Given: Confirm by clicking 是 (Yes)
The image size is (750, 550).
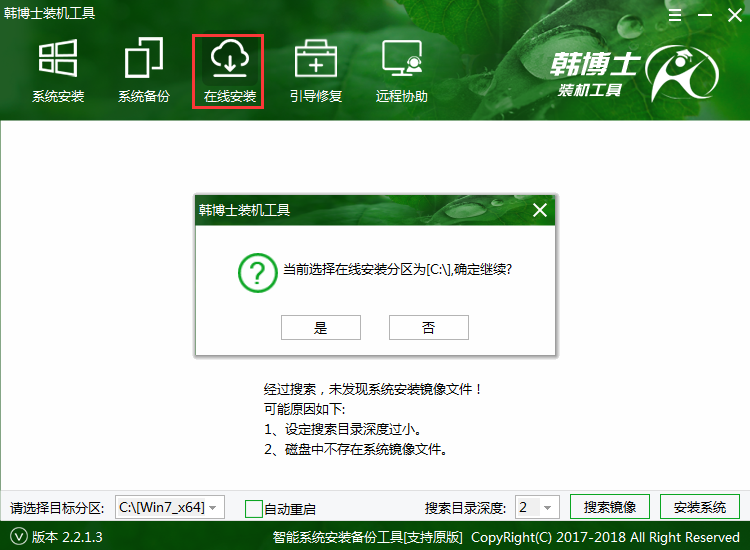Looking at the screenshot, I should (321, 328).
